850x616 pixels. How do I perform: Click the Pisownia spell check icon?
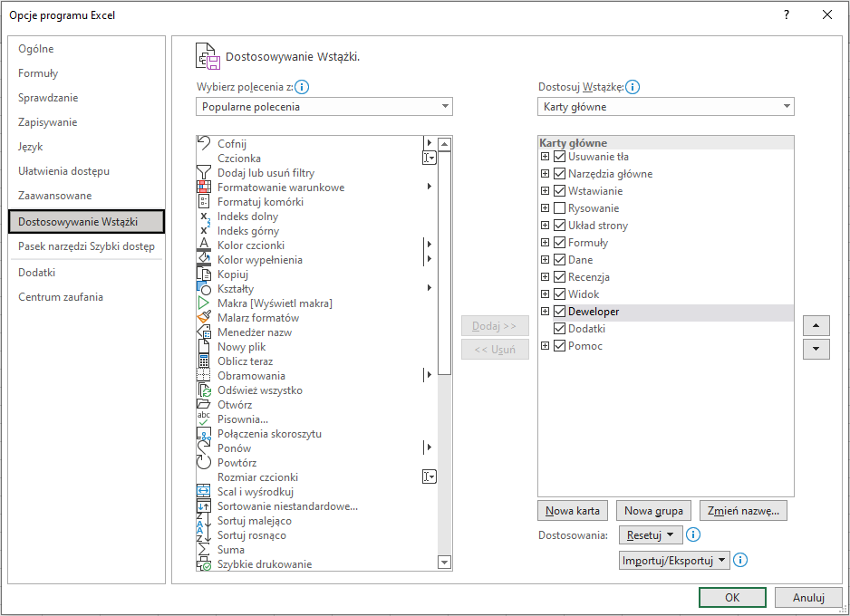203,419
